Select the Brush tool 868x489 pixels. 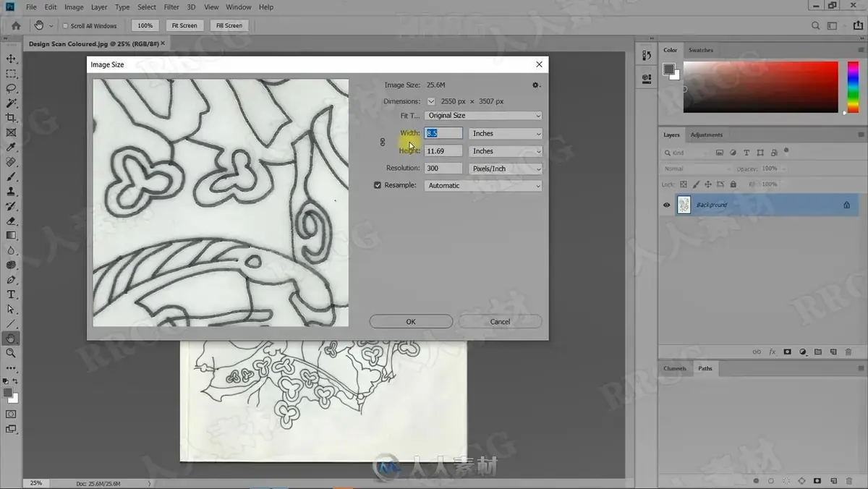pyautogui.click(x=11, y=177)
